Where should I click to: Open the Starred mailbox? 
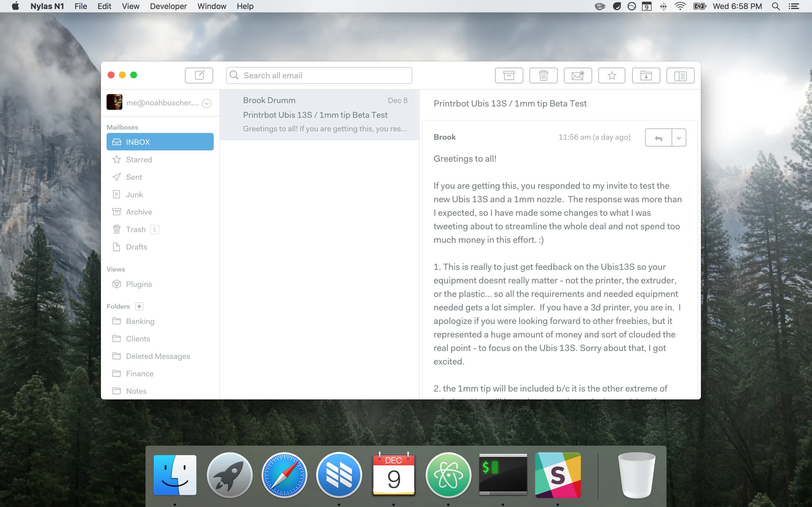click(139, 160)
